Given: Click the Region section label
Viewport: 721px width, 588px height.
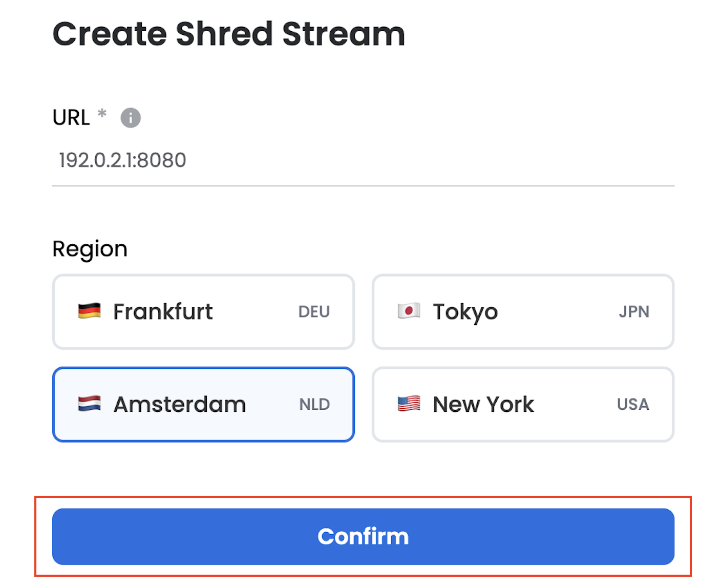Looking at the screenshot, I should pos(90,249).
